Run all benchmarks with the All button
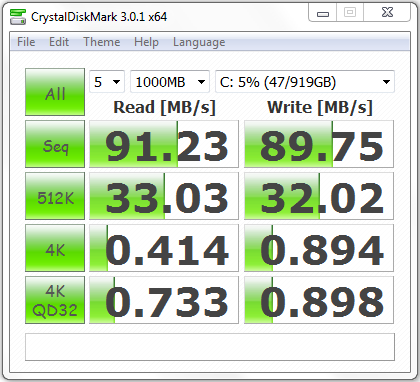The width and height of the screenshot is (420, 382). [x=55, y=92]
